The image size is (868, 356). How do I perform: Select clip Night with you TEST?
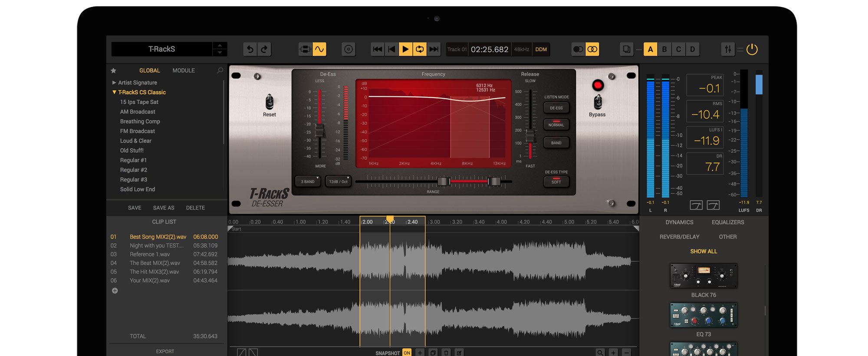164,246
